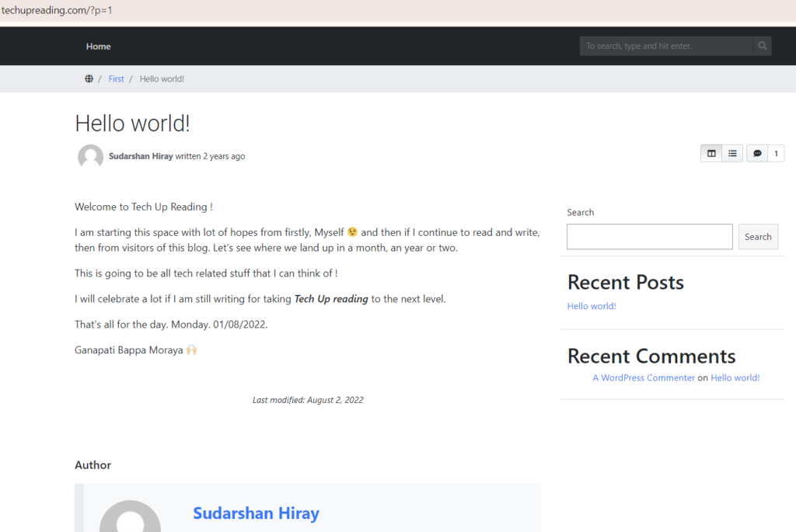This screenshot has width=796, height=532.
Task: Click the Hello world! breadcrumb text
Action: point(162,78)
